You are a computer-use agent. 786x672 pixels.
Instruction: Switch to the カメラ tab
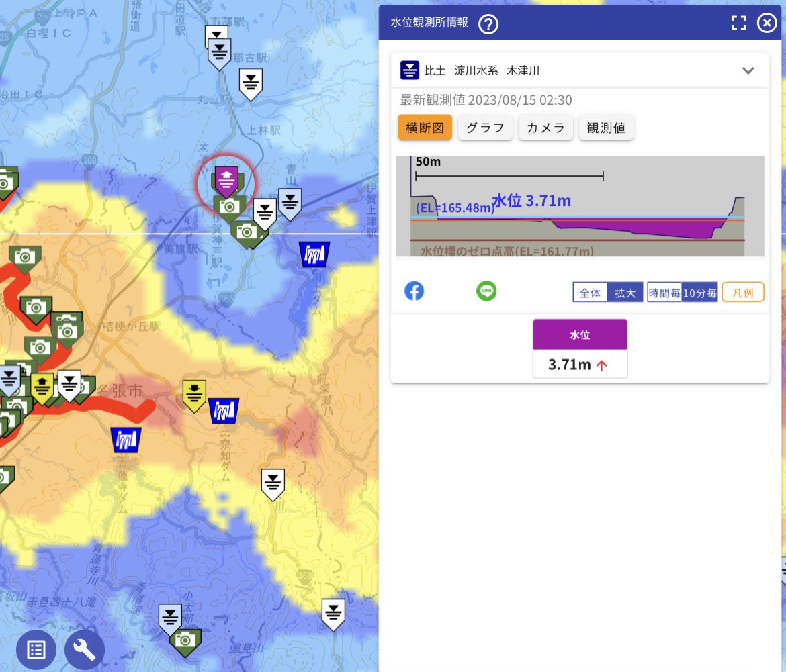tap(545, 128)
